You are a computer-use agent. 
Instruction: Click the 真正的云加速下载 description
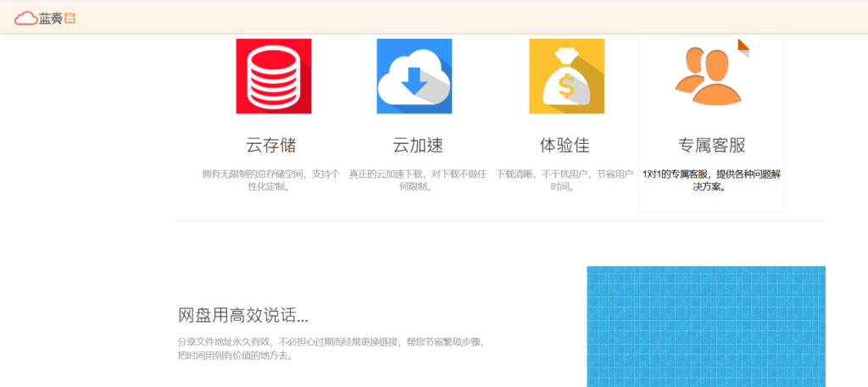(x=418, y=180)
